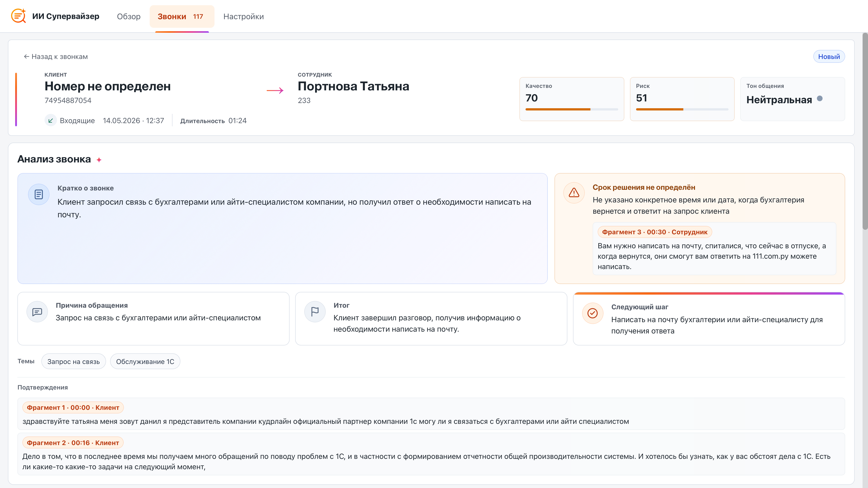Click the sparkle icon beside Анализ звонка
The height and width of the screenshot is (488, 868).
[x=99, y=160]
